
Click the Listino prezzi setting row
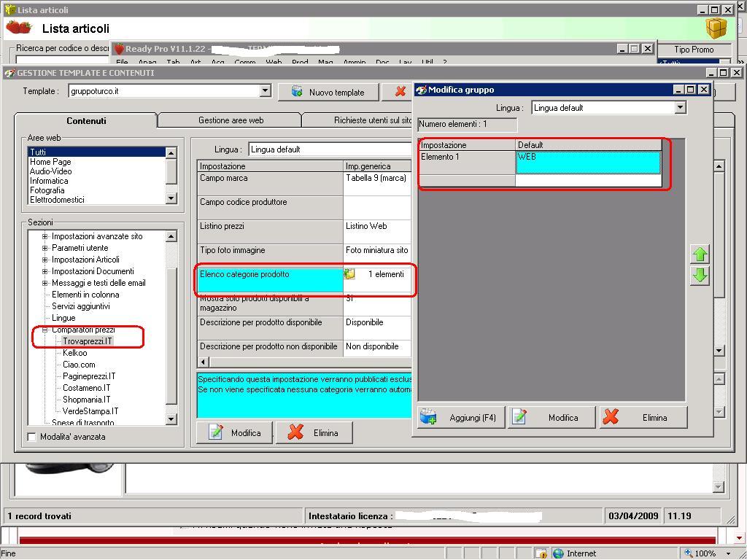[x=304, y=232]
